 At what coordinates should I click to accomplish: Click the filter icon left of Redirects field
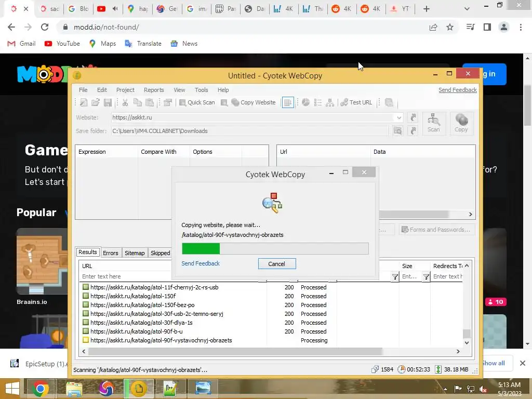(x=426, y=277)
